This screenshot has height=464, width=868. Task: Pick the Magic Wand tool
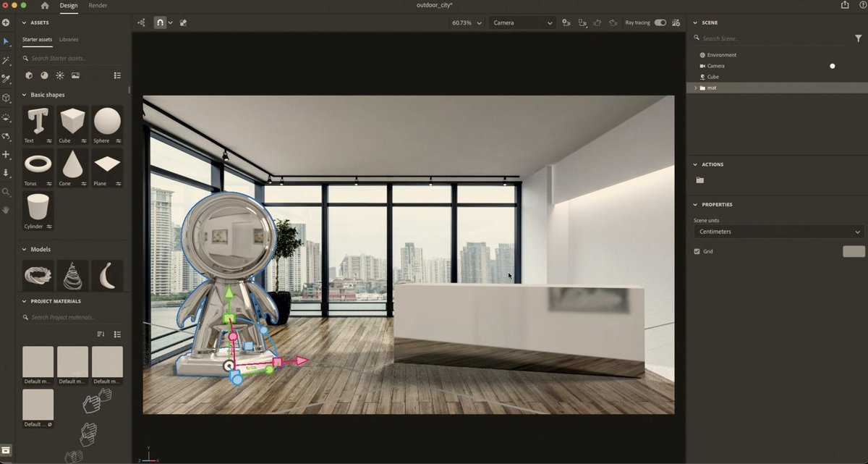pyautogui.click(x=6, y=60)
